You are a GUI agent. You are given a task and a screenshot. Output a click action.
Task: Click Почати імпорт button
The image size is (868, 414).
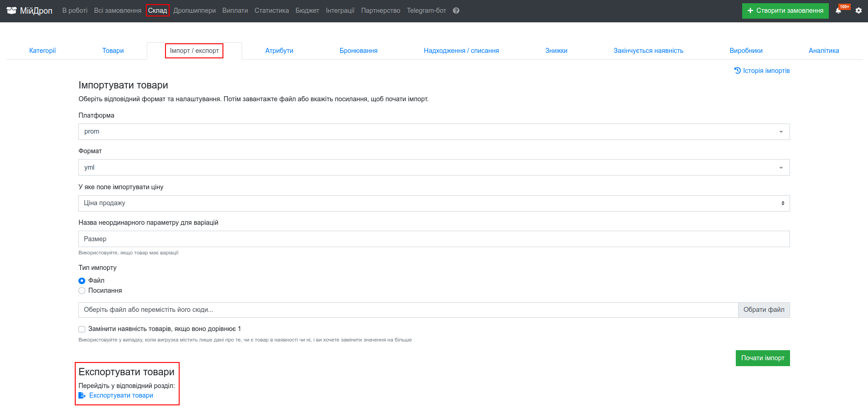[x=763, y=358]
